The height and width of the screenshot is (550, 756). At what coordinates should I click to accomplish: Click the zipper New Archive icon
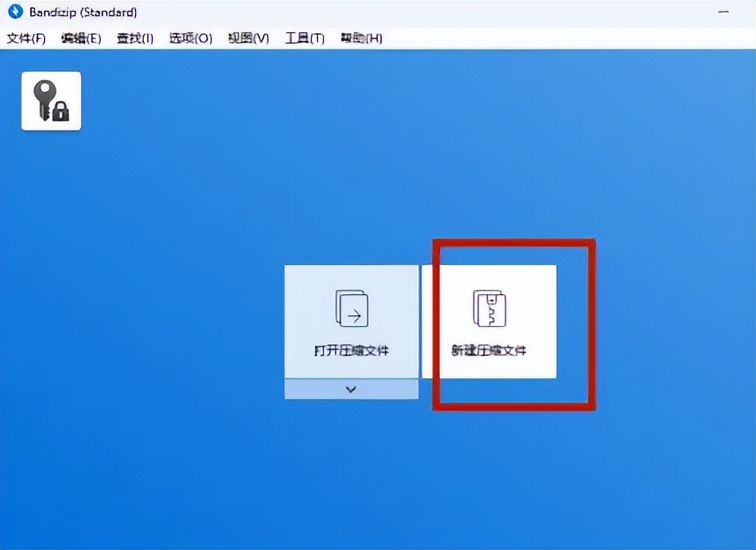[x=489, y=308]
